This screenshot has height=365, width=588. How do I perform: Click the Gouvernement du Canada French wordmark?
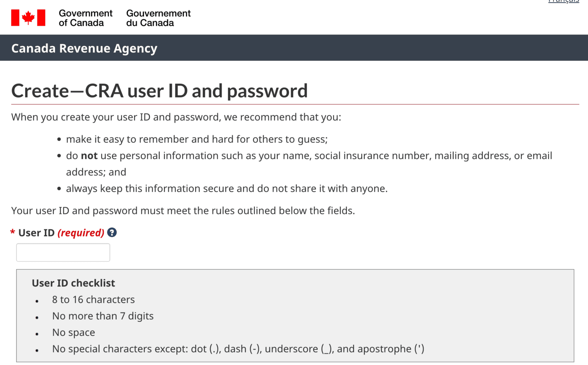158,18
